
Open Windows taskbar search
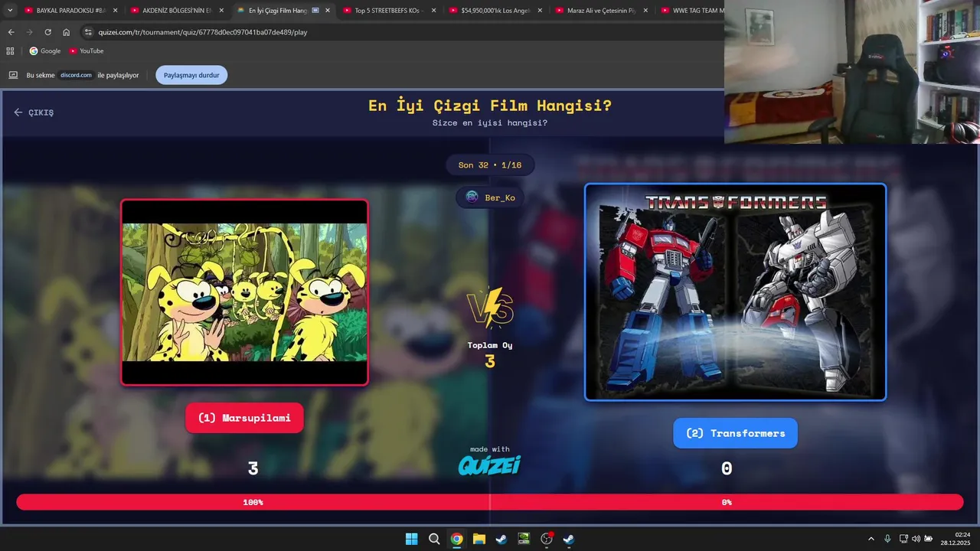pos(434,539)
